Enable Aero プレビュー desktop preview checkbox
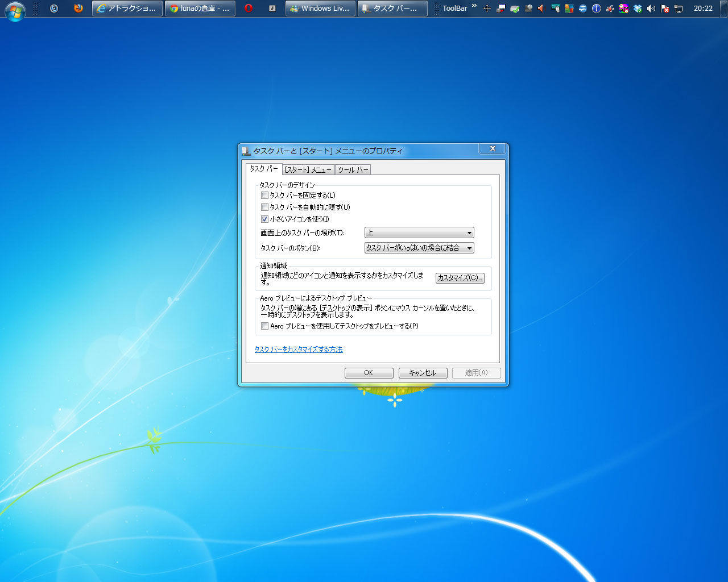The image size is (728, 582). 264,326
